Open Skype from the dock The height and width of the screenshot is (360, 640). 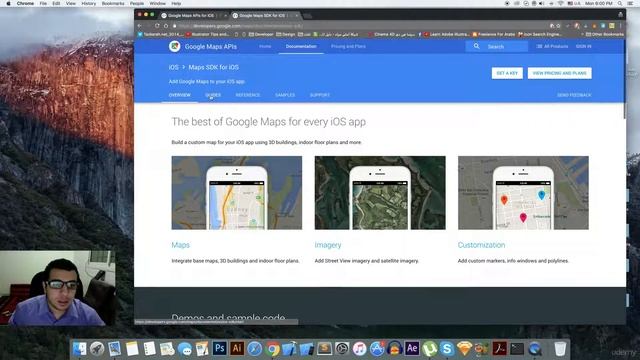coord(447,349)
